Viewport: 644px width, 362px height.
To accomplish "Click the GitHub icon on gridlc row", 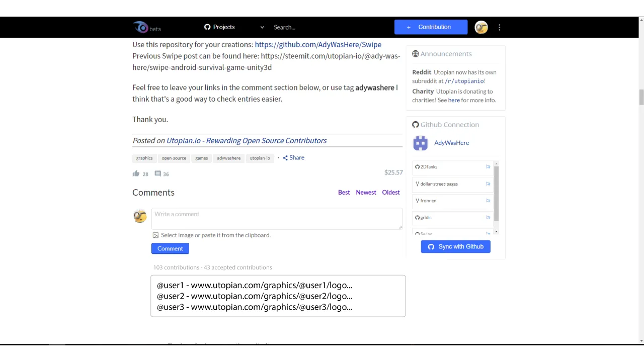I will click(417, 218).
